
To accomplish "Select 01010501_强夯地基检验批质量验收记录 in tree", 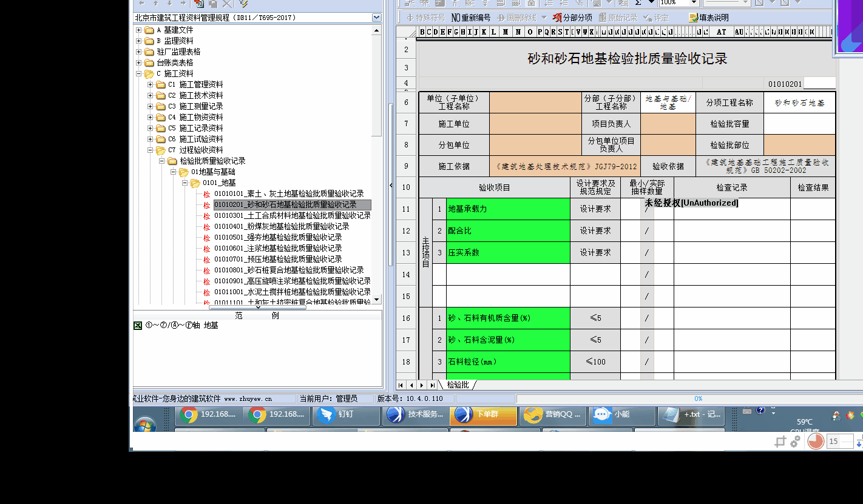I will point(278,237).
